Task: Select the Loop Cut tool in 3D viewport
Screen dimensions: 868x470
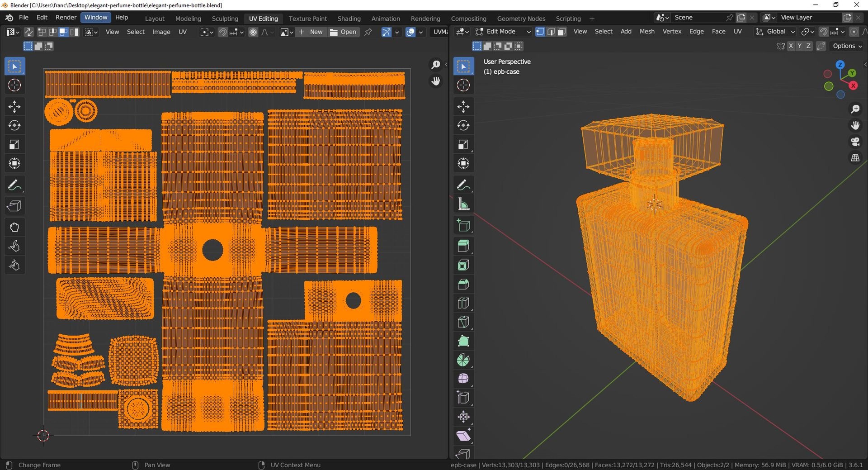Action: point(463,303)
